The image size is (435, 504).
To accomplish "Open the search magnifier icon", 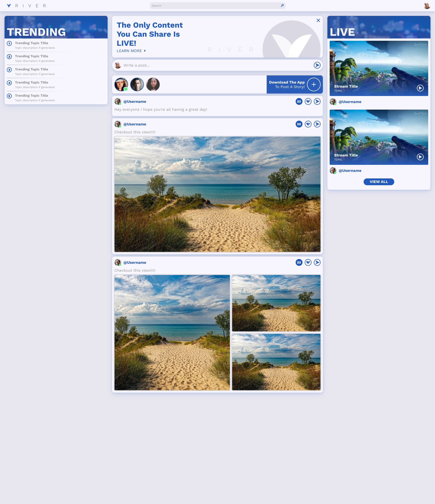I will [282, 5].
